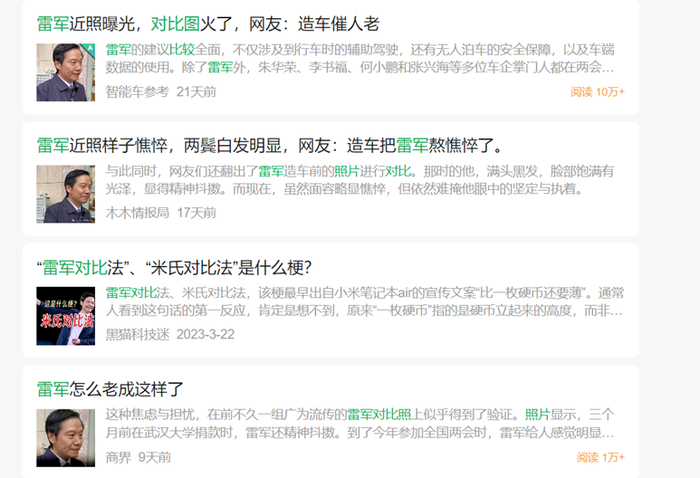Viewport: 700px width, 478px height.
Task: Open thumbnail of 雷军怎么老成这样了 article
Action: coord(66,438)
